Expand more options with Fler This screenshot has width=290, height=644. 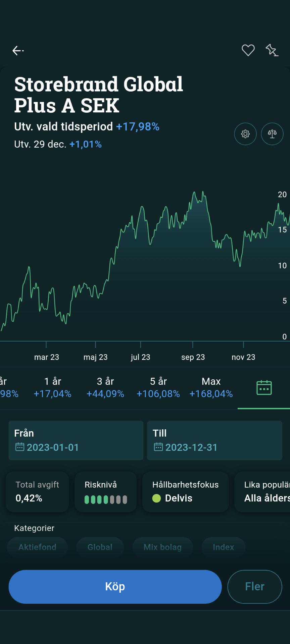point(255,587)
